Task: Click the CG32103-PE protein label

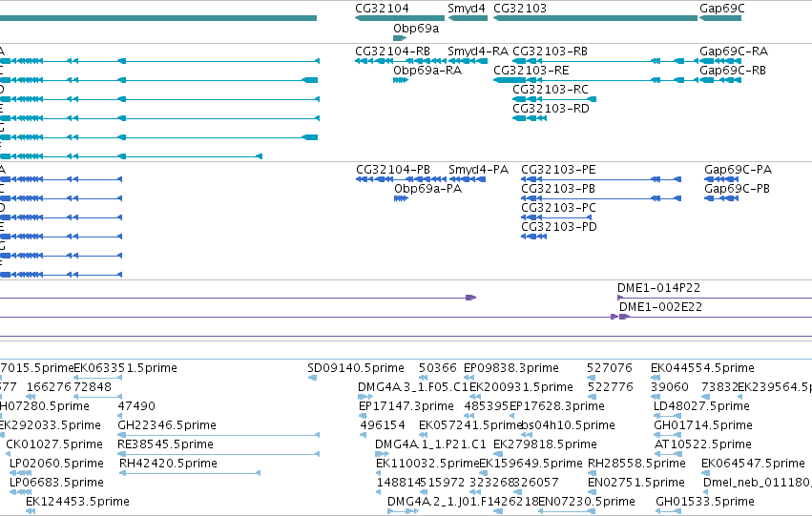Action: (558, 170)
